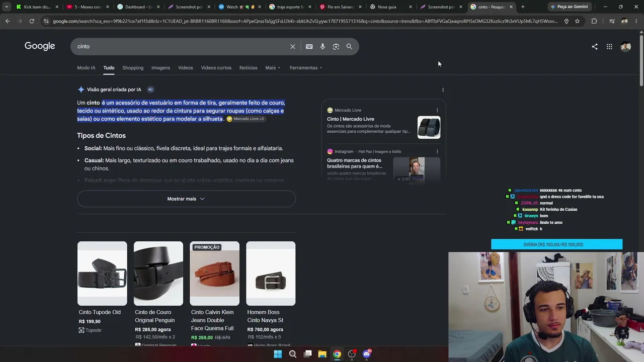Open the Google logo home link

[40, 46]
